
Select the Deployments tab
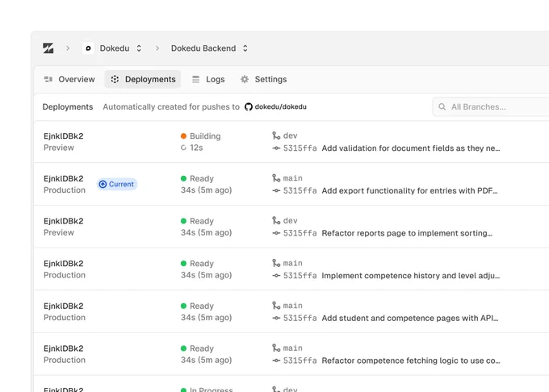[143, 79]
